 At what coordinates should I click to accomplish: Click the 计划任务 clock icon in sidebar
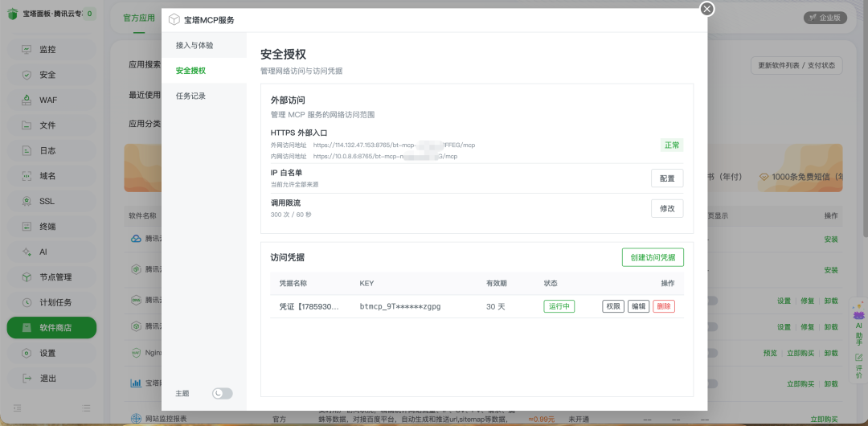27,302
